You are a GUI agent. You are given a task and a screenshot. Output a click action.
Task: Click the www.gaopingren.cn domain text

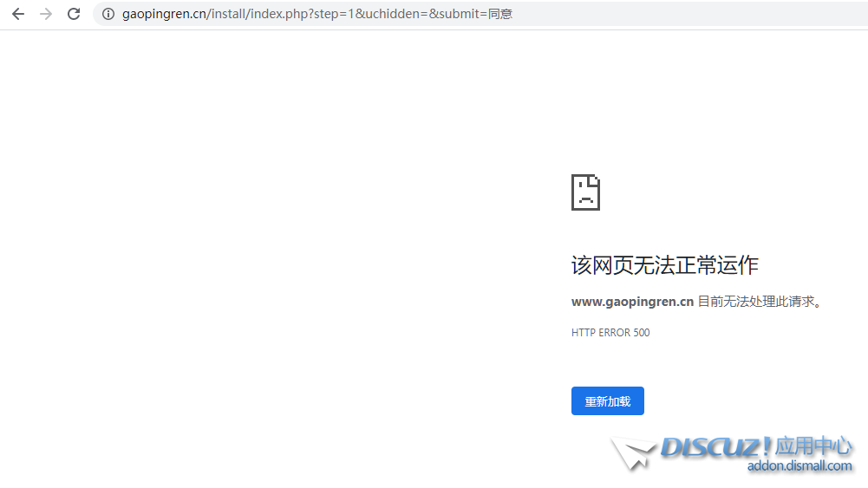(632, 302)
